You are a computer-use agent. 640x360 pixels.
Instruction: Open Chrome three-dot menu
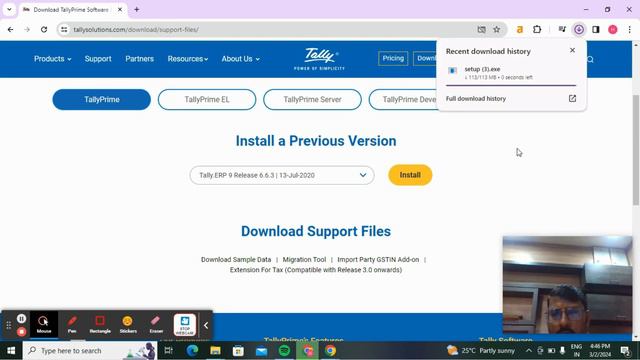point(629,29)
